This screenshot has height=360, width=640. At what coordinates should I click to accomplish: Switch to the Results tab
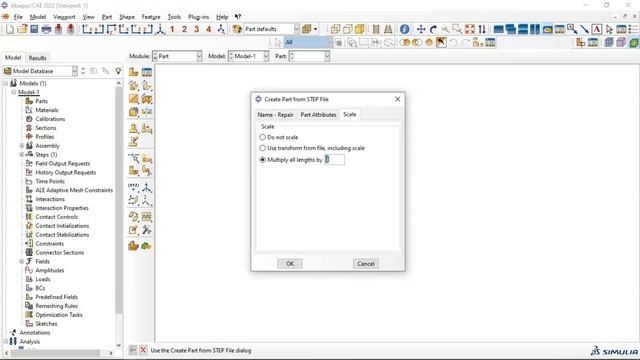[38, 58]
